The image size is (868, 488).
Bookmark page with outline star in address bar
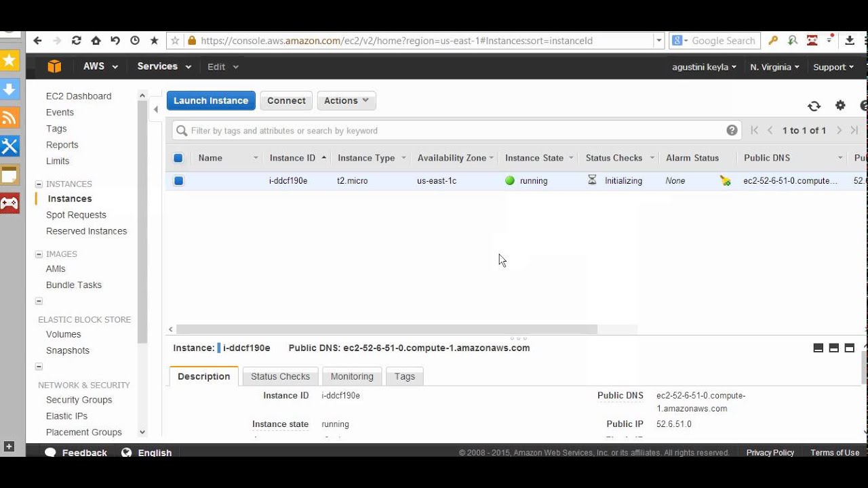coord(175,41)
